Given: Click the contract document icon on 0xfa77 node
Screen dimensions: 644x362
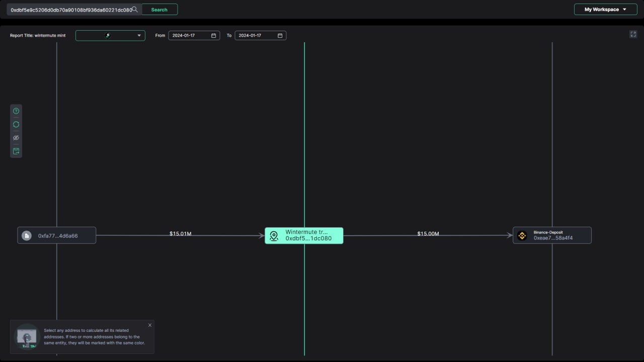Looking at the screenshot, I should (27, 235).
